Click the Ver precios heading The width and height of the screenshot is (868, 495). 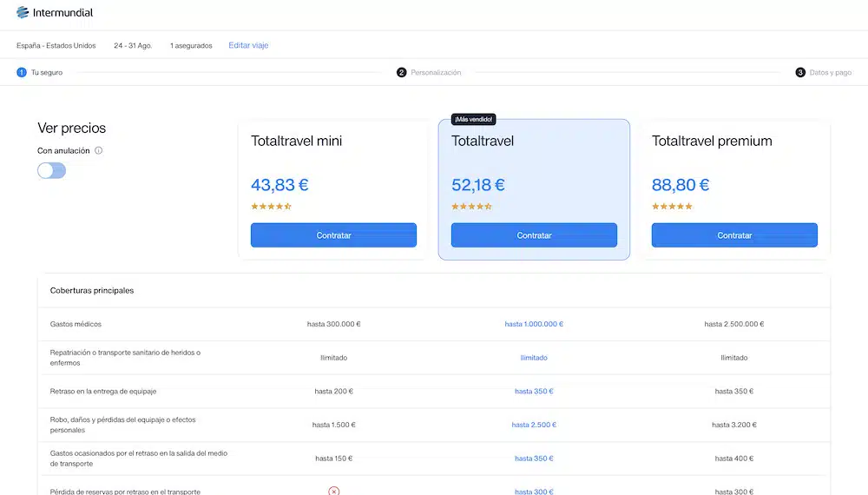(71, 128)
